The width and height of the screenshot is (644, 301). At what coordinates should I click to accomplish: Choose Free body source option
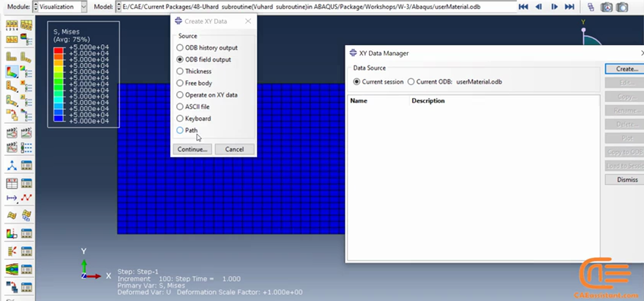click(194, 83)
